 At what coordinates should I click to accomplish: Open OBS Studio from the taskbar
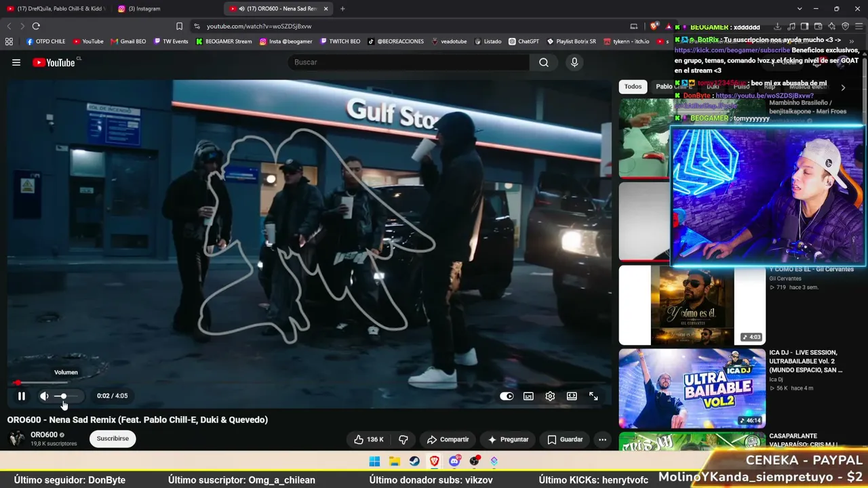[475, 462]
